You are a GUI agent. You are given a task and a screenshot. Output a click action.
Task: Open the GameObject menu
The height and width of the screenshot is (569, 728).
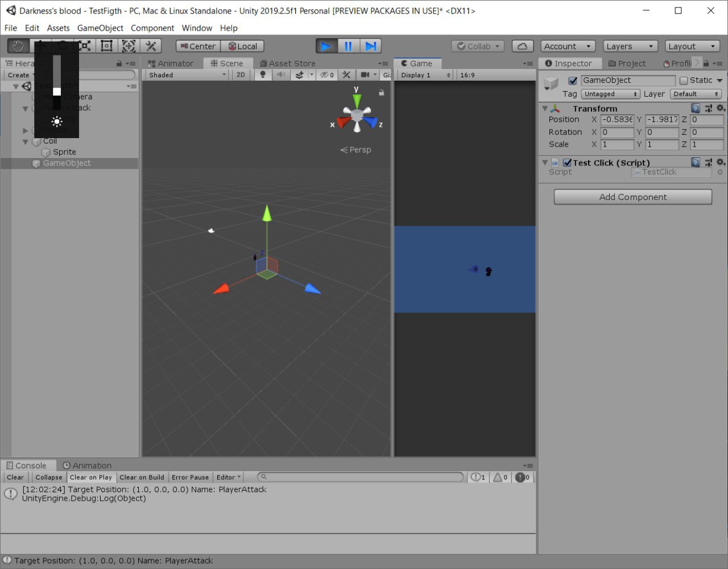click(x=100, y=28)
